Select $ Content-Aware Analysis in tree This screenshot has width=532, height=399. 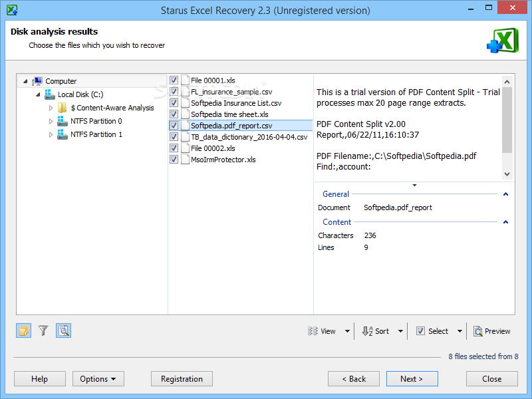click(112, 108)
